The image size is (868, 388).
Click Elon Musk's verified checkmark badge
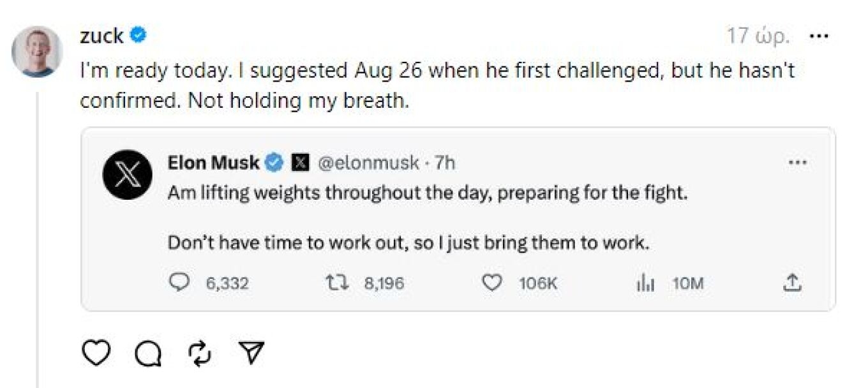click(274, 163)
